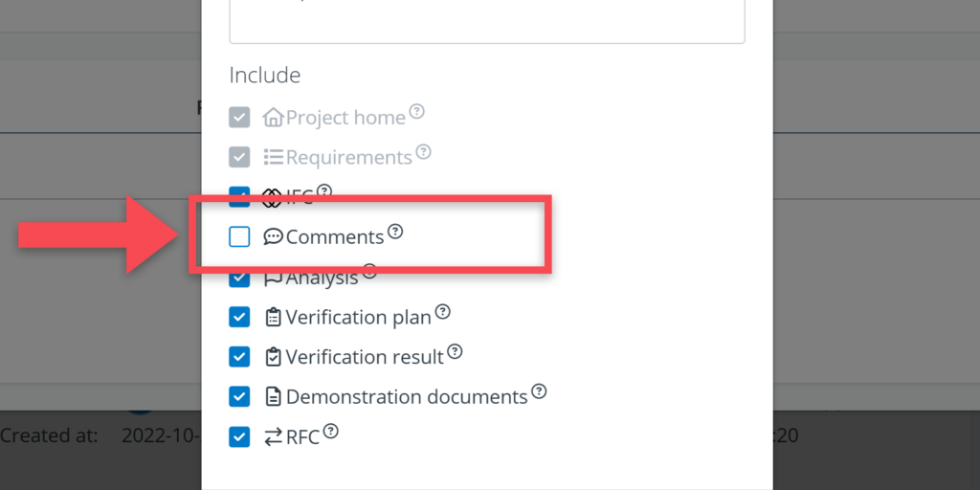Screen dimensions: 980x490
Task: Click the help icon next to Requirements
Action: pos(424,152)
